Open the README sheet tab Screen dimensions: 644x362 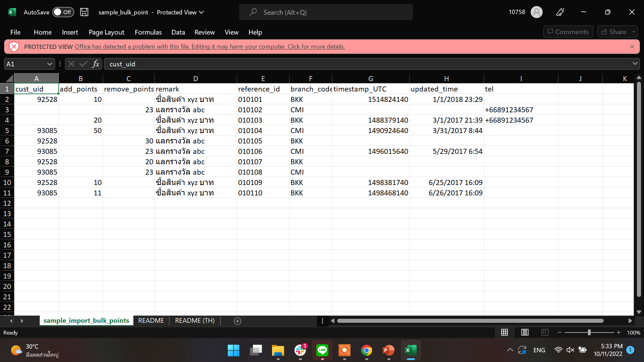point(151,320)
